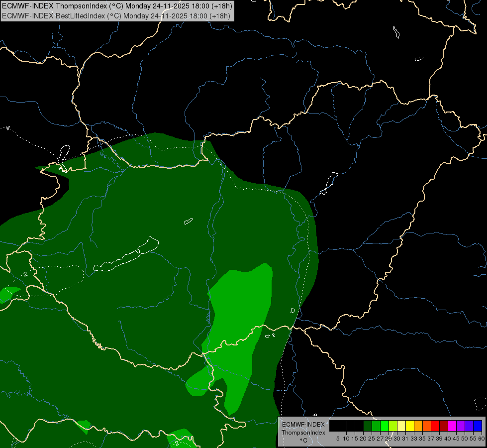Click the purple 45–50 legend swatch
The width and height of the screenshot is (487, 448).
461,426
